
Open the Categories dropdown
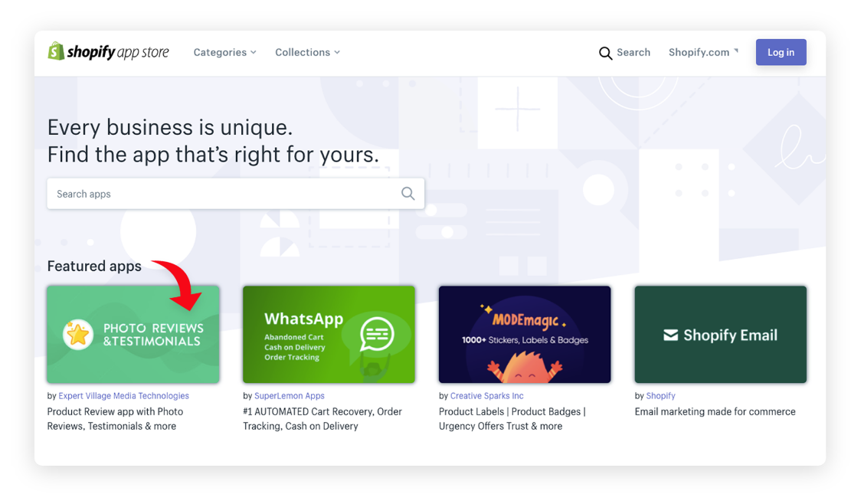[x=224, y=52]
